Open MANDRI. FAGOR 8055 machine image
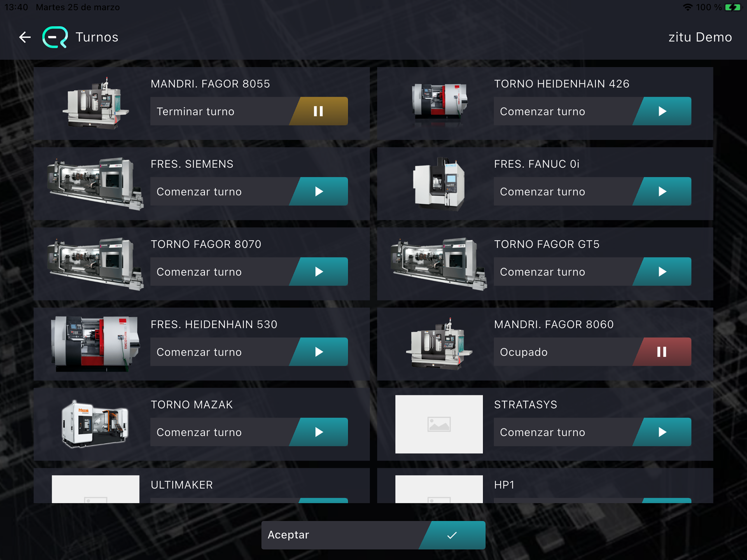This screenshot has width=747, height=560. point(96,103)
